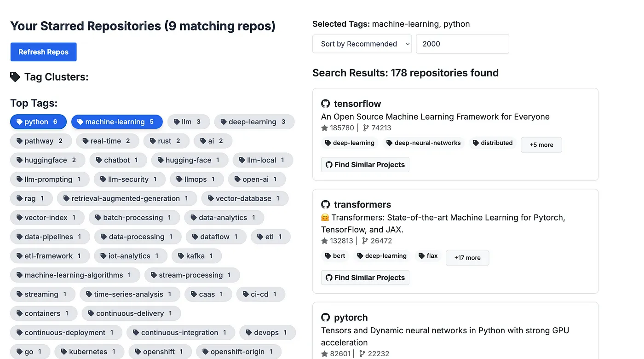
Task: Select the kafka tag
Action: tap(197, 256)
